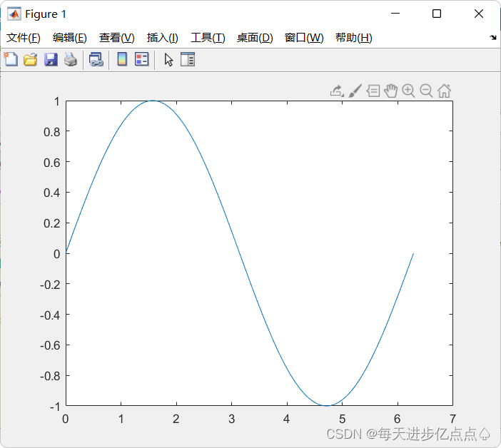Image resolution: width=501 pixels, height=448 pixels.
Task: Click the y-axis label -0.6
Action: [50, 345]
